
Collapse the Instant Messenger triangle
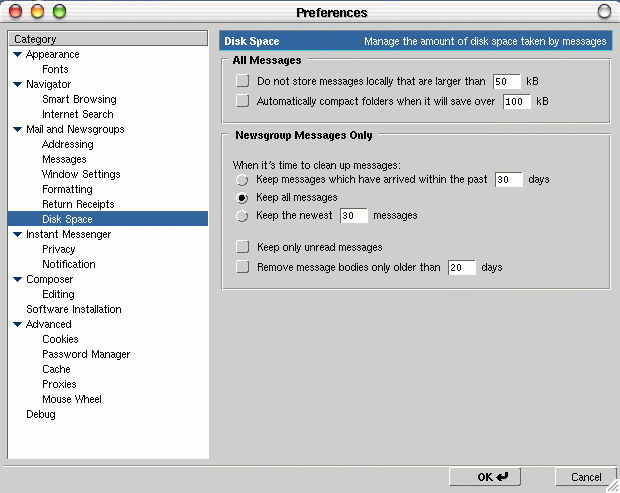click(x=17, y=234)
